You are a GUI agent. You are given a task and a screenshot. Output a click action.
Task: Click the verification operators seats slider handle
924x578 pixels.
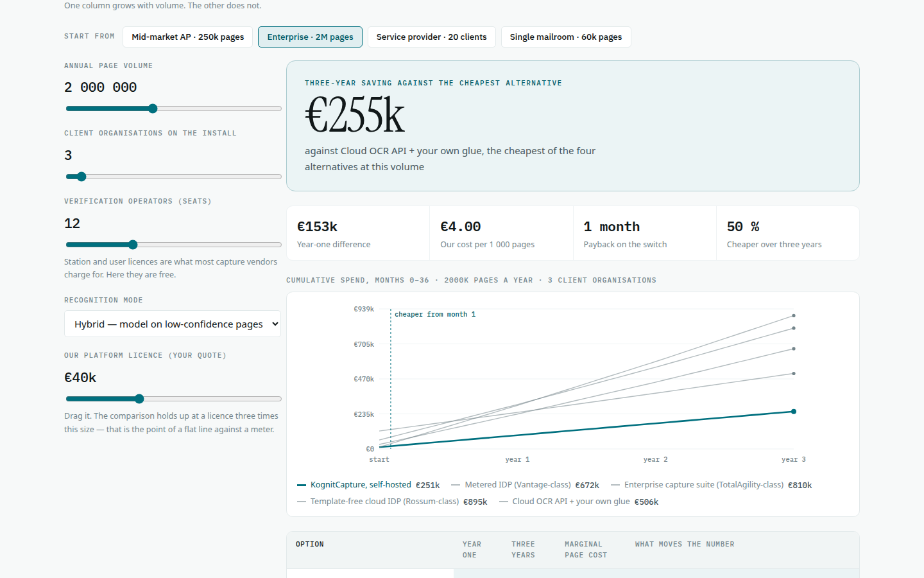(x=133, y=245)
